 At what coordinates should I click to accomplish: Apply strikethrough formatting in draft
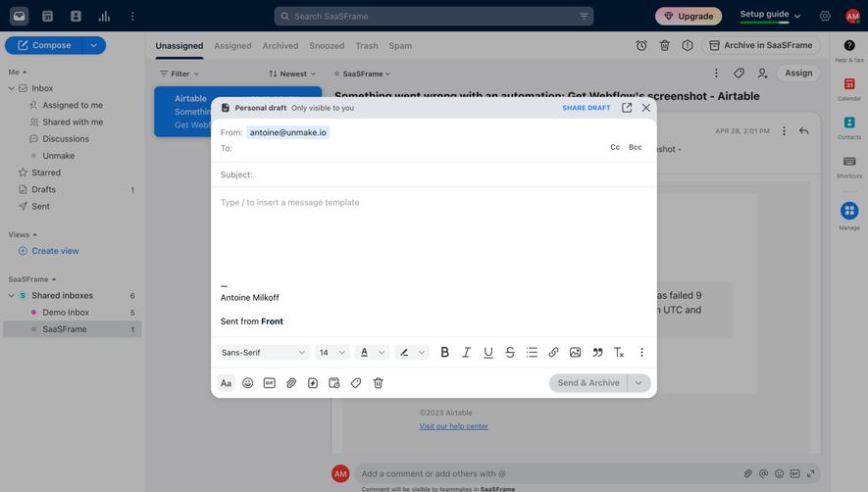(x=510, y=353)
